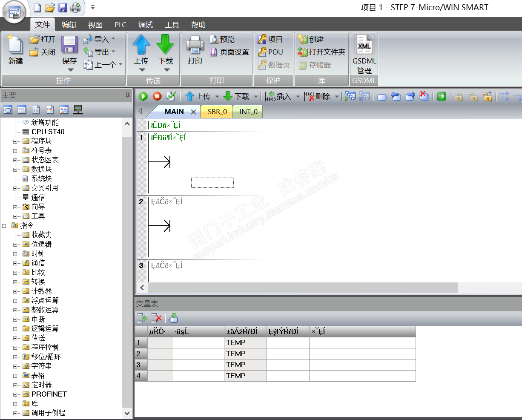The height and width of the screenshot is (420, 522).
Task: Open the PLC ribbon tab
Action: pos(120,25)
